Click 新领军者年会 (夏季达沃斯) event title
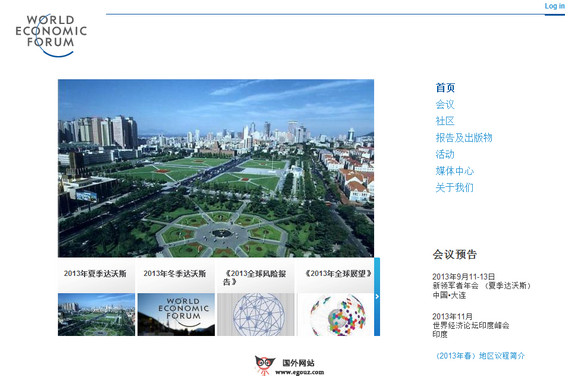The height and width of the screenshot is (376, 580). (x=482, y=286)
